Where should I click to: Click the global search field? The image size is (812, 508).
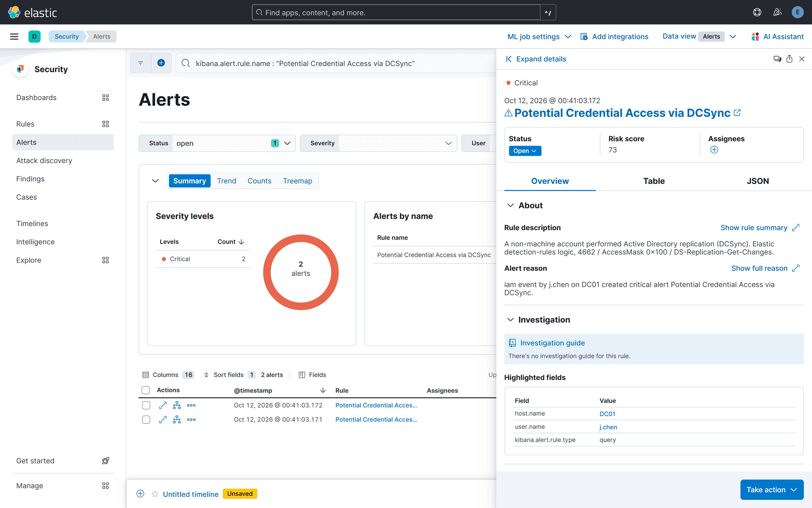pyautogui.click(x=397, y=12)
